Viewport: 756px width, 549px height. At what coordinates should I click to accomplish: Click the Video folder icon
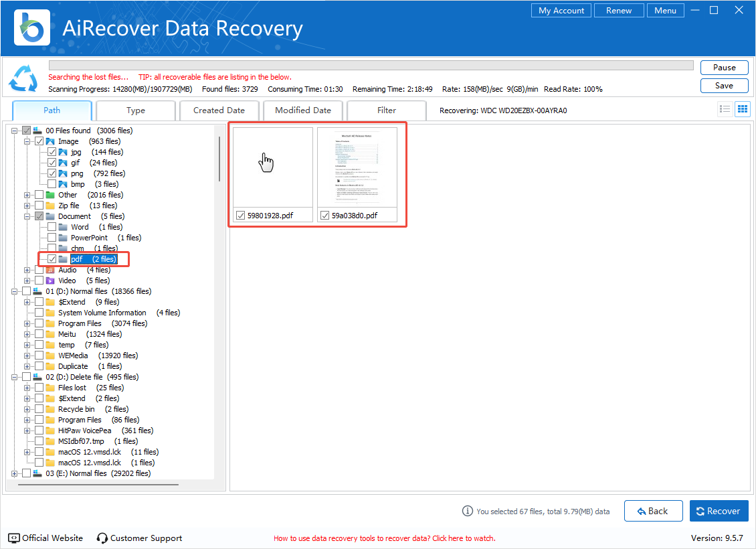50,281
